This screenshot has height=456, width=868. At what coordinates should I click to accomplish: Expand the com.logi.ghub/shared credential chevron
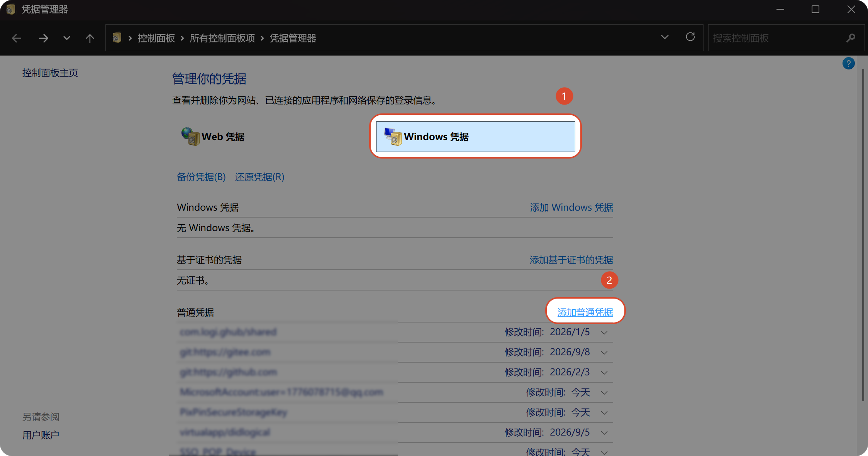[x=604, y=333]
